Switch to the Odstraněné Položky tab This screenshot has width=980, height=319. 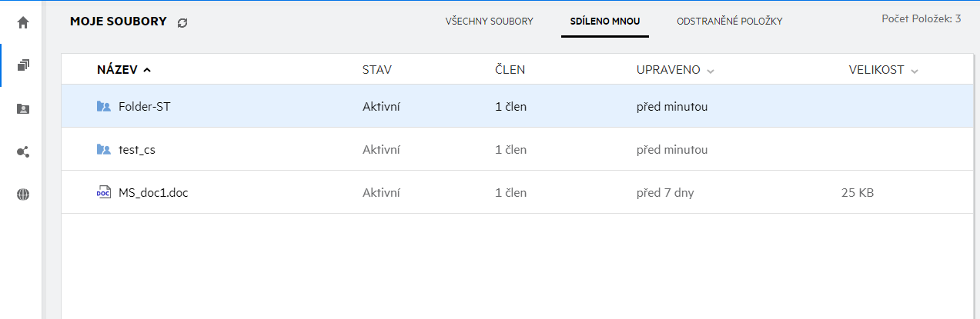[x=730, y=22]
